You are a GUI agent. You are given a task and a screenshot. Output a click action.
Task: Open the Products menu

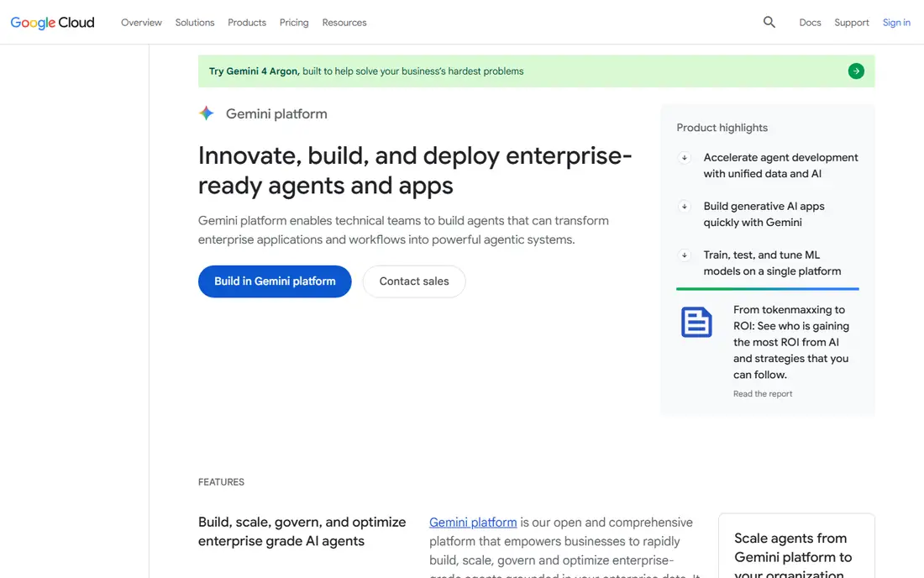click(x=247, y=23)
